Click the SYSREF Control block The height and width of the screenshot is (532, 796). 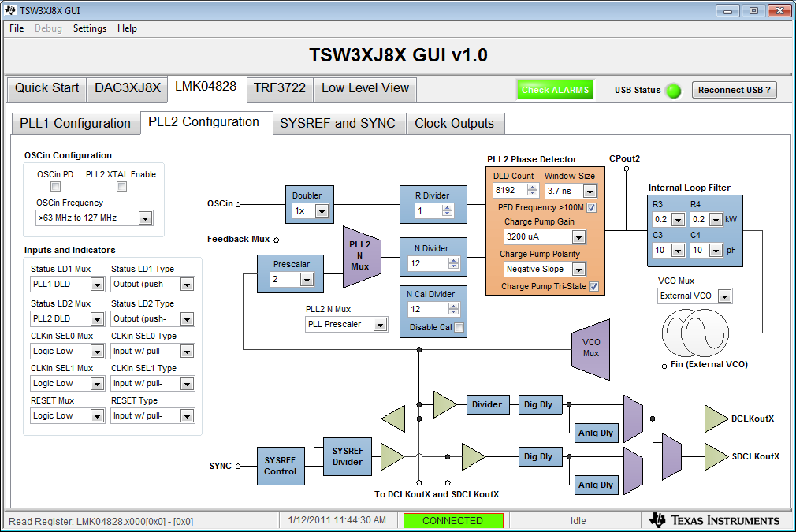(x=281, y=466)
